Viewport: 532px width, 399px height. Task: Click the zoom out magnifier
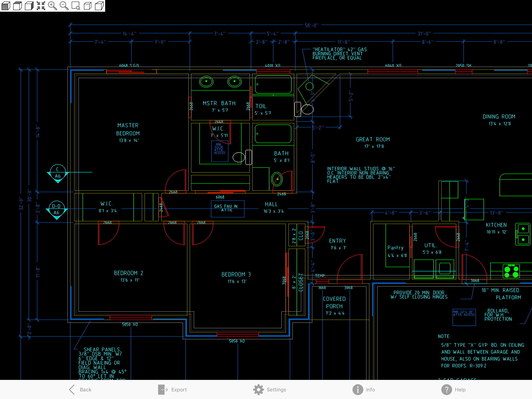(64, 5)
